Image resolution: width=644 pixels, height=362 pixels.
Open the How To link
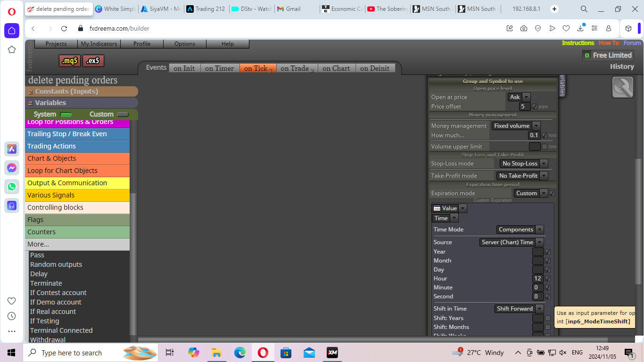click(609, 43)
